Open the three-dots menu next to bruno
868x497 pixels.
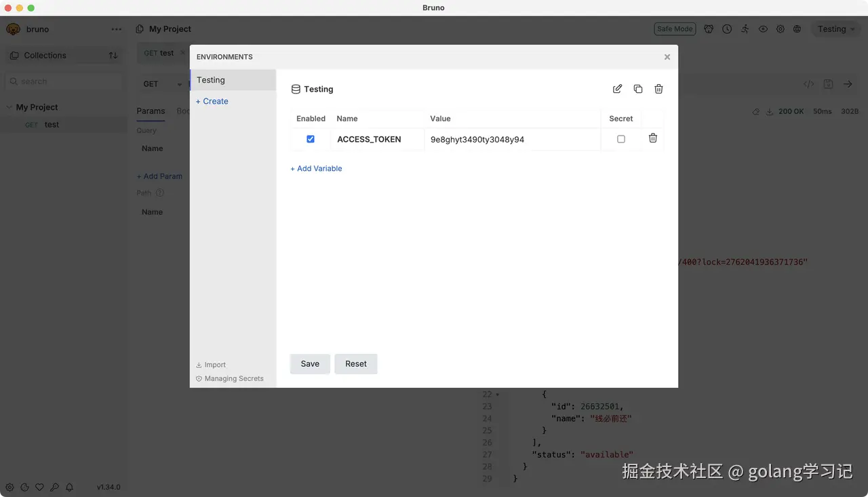pos(117,29)
